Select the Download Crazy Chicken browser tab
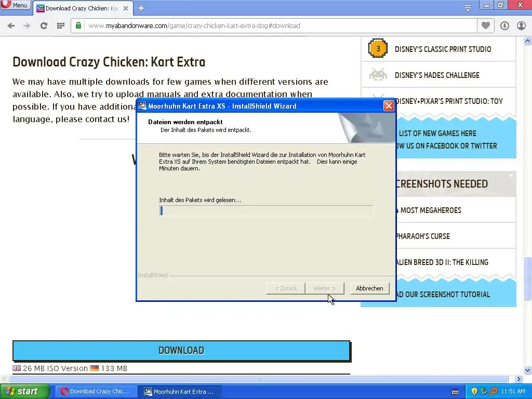The height and width of the screenshot is (399, 532). coord(82,8)
